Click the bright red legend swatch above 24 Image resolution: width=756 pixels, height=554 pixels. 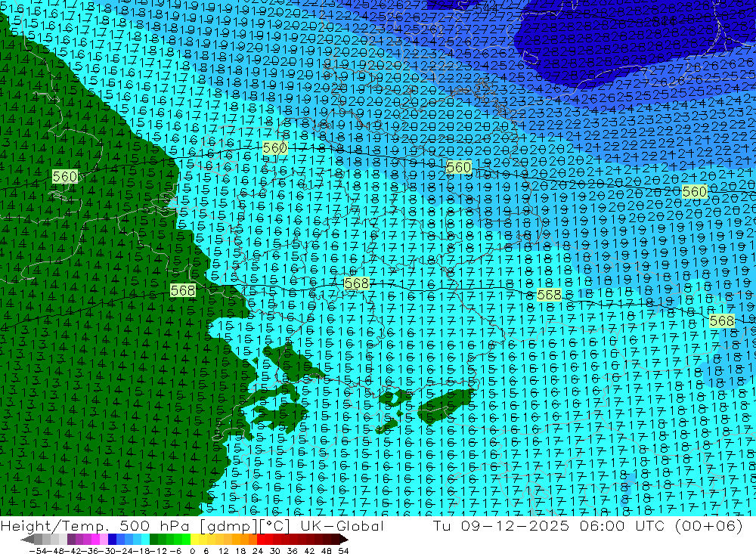point(261,540)
